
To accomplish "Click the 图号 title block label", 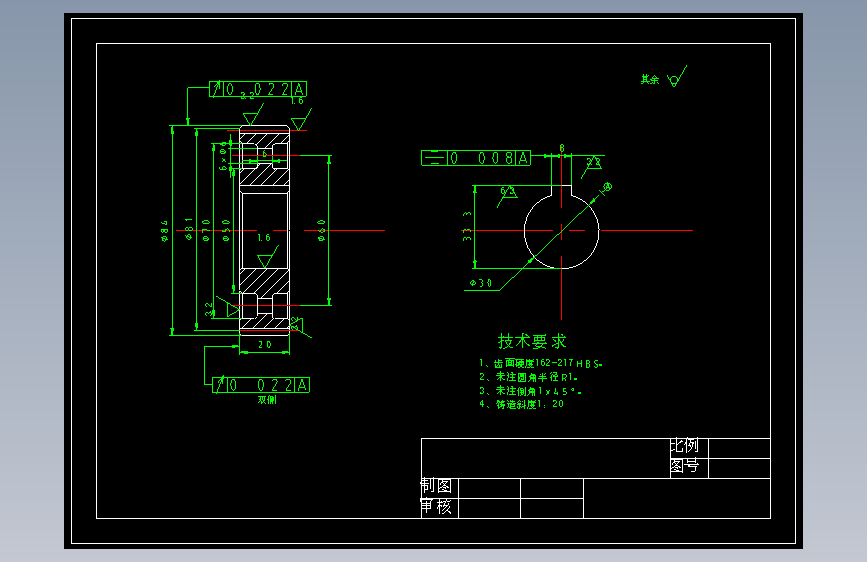I will pyautogui.click(x=684, y=466).
